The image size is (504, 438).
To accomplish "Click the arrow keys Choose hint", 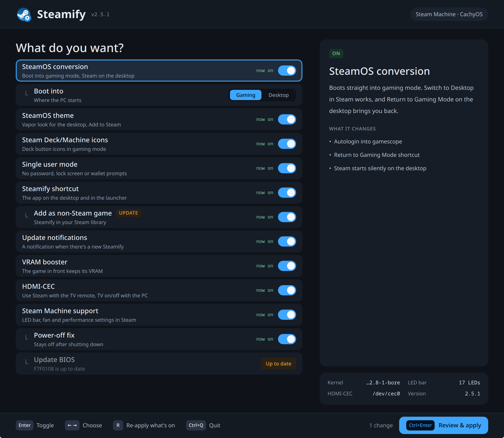I will [x=83, y=425].
